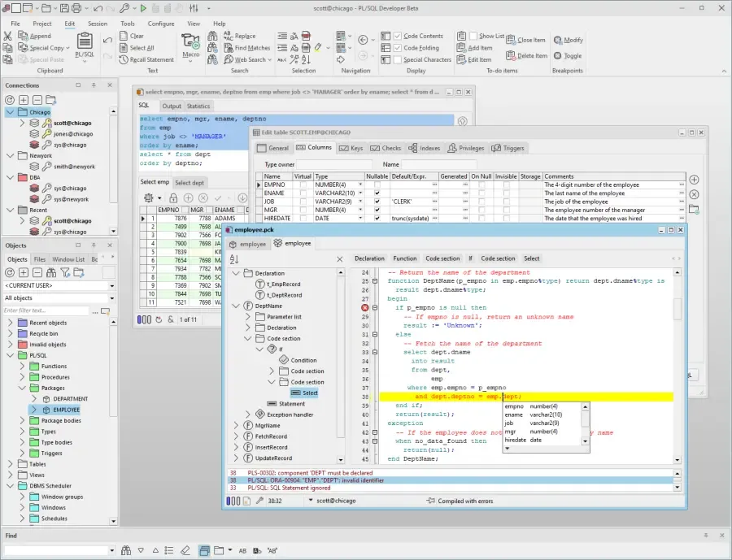Click the sort A-Z icon in employee.pck outline
The image size is (732, 560).
(x=234, y=259)
